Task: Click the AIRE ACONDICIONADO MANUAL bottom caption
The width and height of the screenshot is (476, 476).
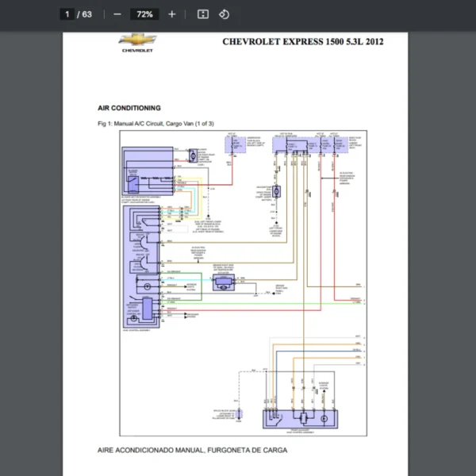Action: 192,451
